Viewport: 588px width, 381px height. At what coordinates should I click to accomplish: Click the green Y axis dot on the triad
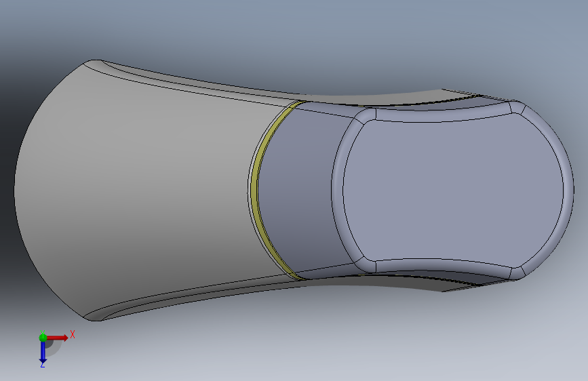pyautogui.click(x=43, y=338)
